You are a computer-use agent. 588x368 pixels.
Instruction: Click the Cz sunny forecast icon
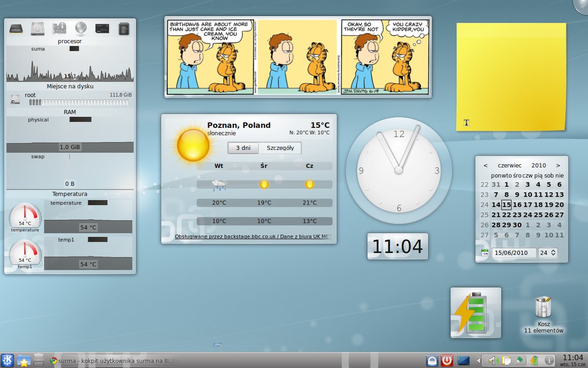coord(310,184)
